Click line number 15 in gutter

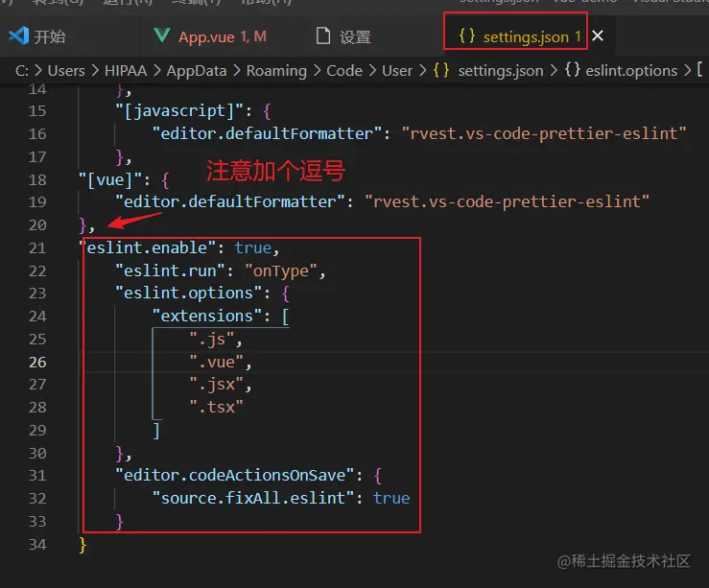(x=37, y=111)
